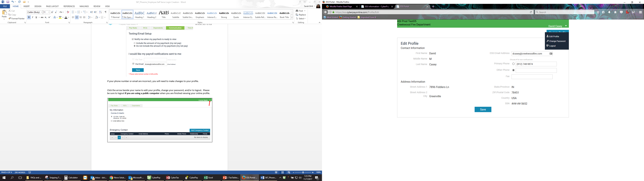644x181 pixels.
Task: Click the superscript icon
Action: tap(49, 17)
